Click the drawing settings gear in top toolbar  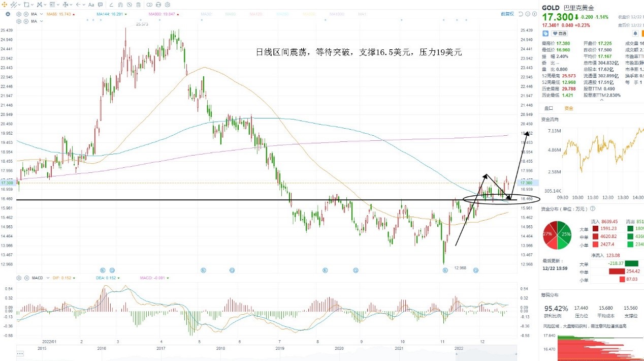[167, 5]
